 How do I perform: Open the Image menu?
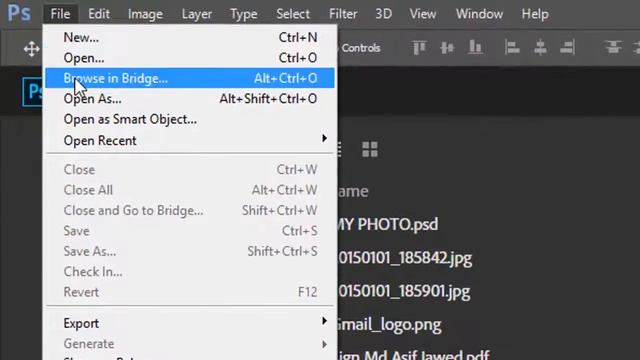coord(145,14)
